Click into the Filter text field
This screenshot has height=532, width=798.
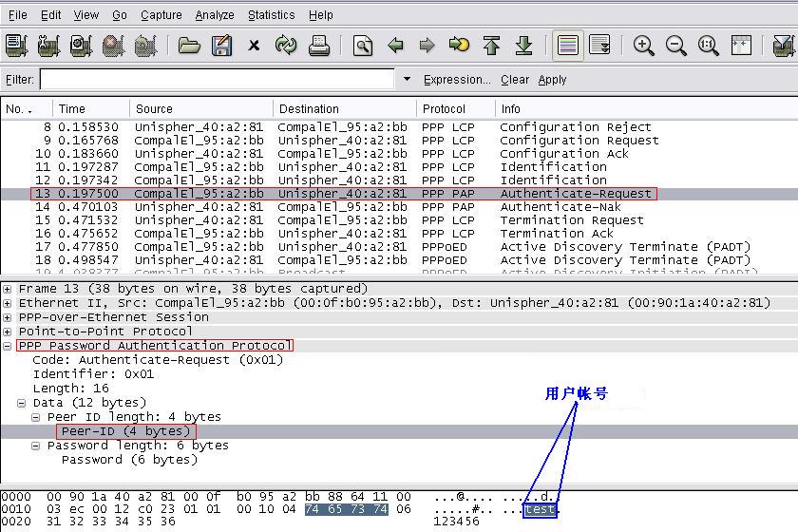217,80
